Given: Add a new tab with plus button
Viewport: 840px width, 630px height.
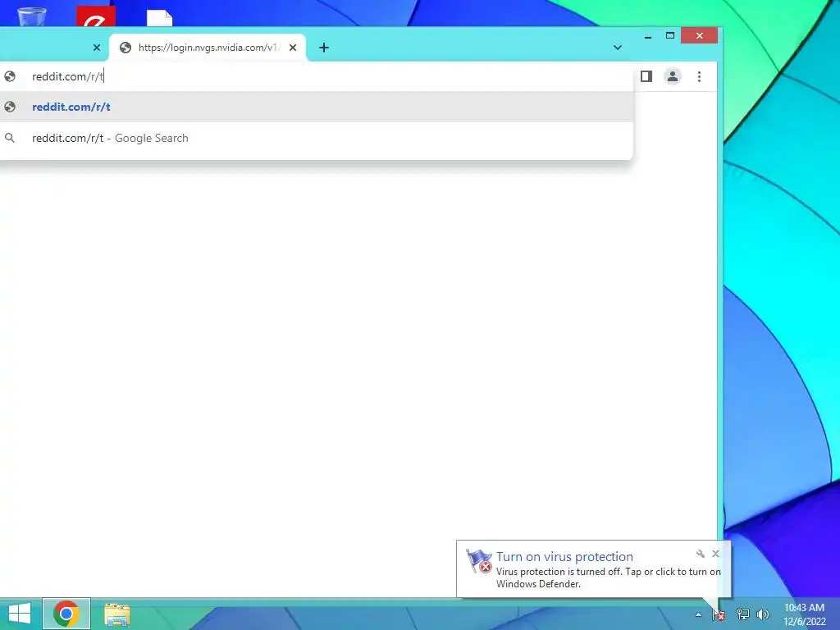Looking at the screenshot, I should [x=323, y=48].
